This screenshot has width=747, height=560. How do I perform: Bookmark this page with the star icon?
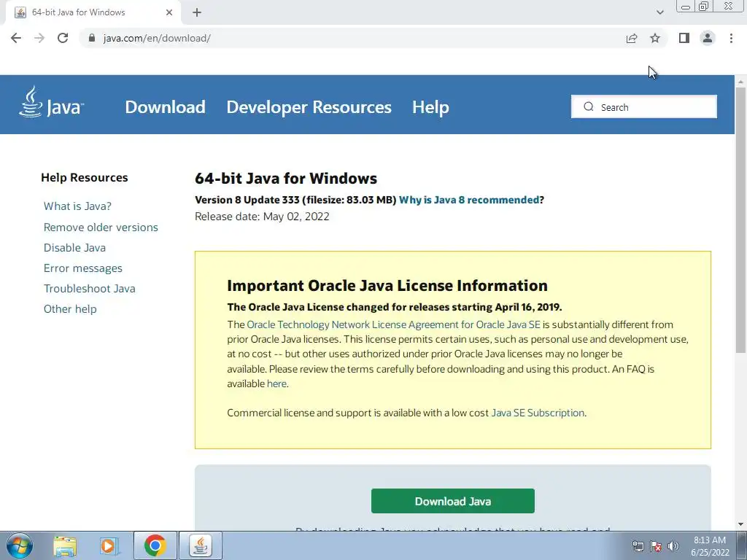655,38
